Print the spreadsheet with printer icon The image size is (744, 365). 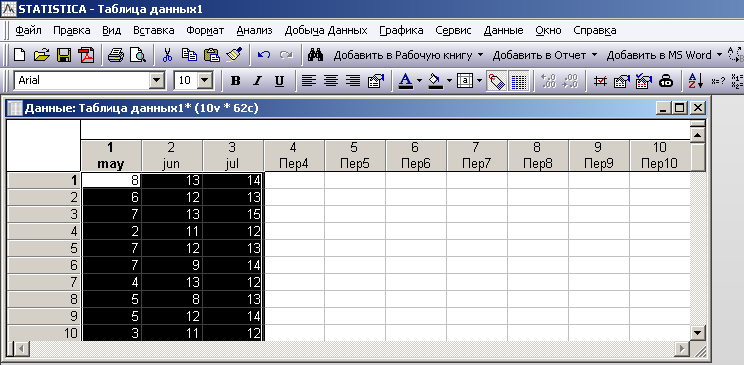pyautogui.click(x=115, y=55)
